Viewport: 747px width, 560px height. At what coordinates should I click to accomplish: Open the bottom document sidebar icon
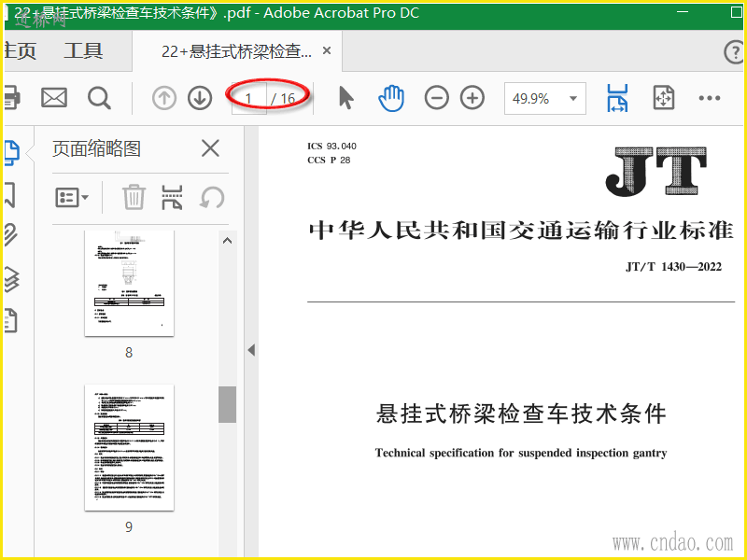tap(11, 320)
